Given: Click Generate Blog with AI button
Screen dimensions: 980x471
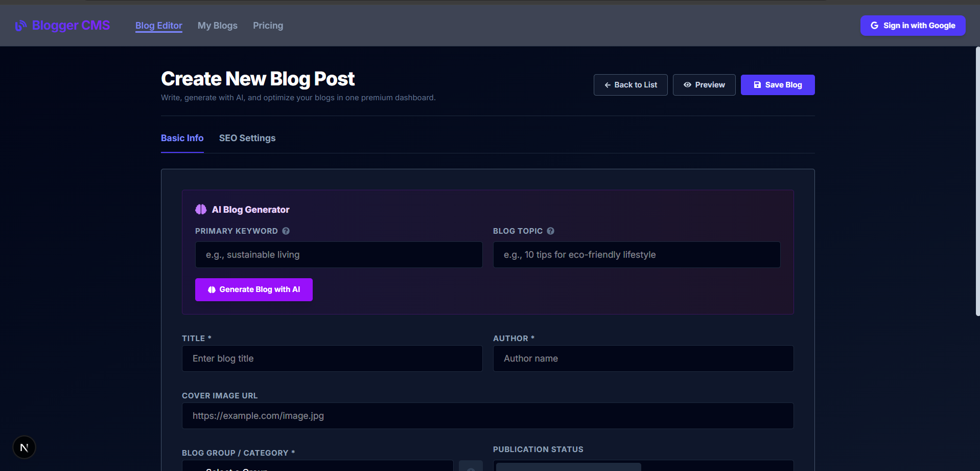Looking at the screenshot, I should point(254,289).
